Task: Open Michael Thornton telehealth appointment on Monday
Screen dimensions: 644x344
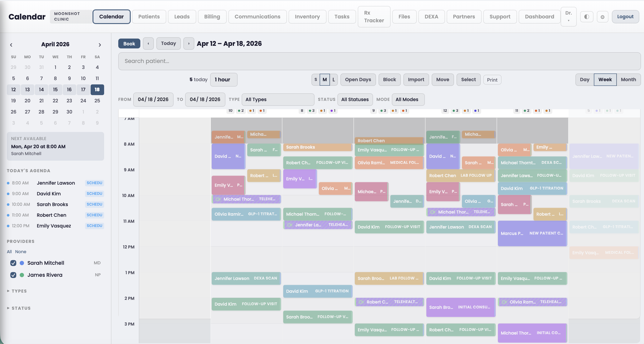Action: pyautogui.click(x=246, y=199)
